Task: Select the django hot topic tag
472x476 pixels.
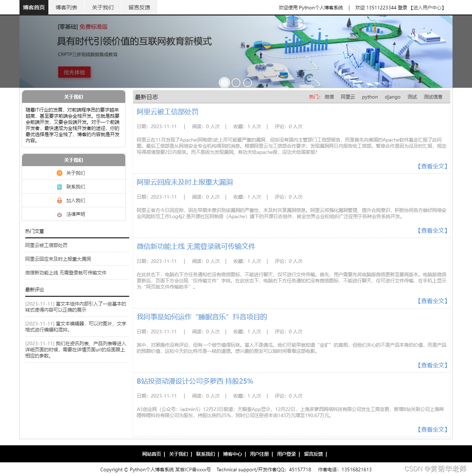Action: tap(393, 97)
